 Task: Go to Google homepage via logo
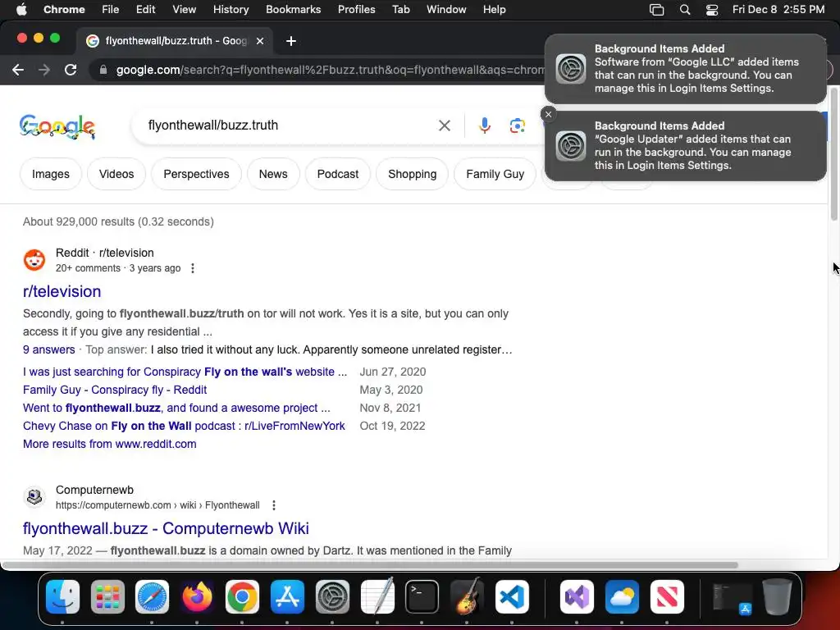57,127
